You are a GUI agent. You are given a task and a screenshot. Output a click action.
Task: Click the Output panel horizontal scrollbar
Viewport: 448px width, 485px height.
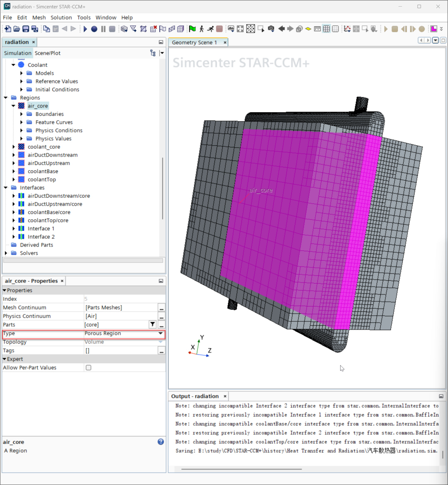pyautogui.click(x=241, y=469)
